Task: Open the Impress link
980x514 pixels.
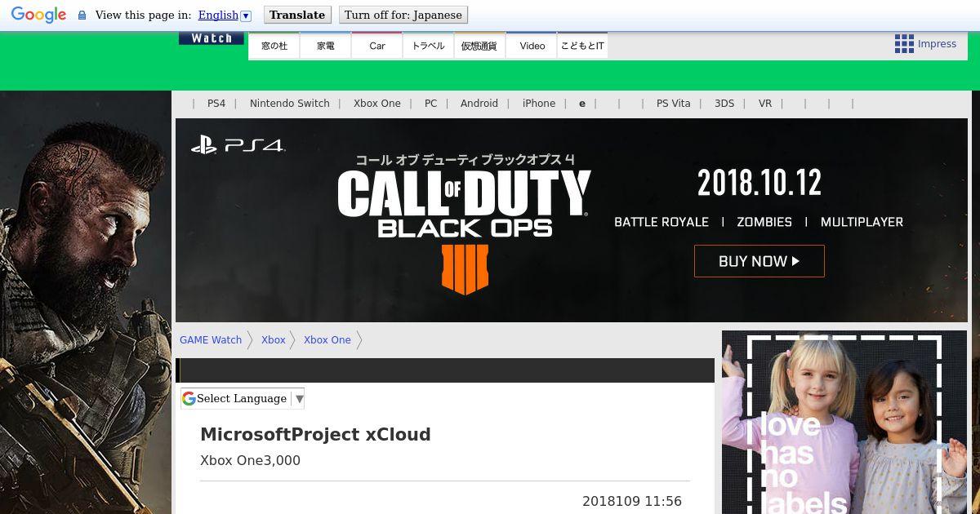Action: [x=937, y=44]
